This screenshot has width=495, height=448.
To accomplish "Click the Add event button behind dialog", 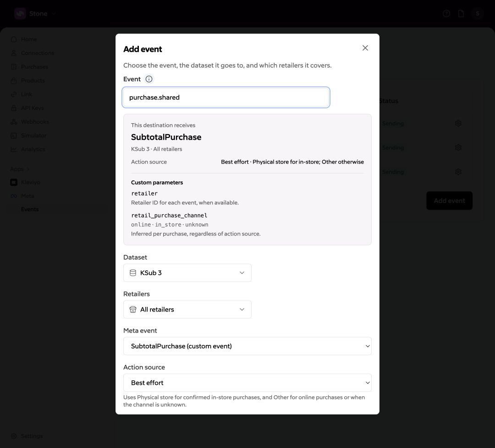I will tap(449, 201).
